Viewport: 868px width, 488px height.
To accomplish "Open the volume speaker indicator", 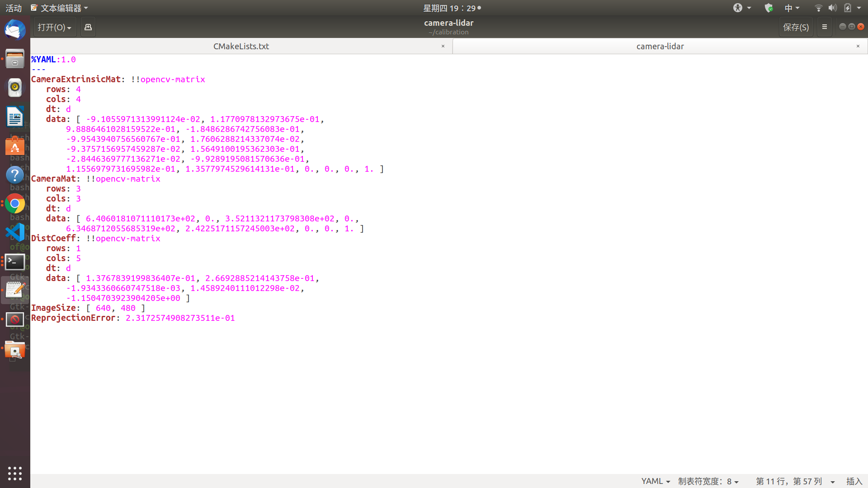I will click(x=832, y=8).
